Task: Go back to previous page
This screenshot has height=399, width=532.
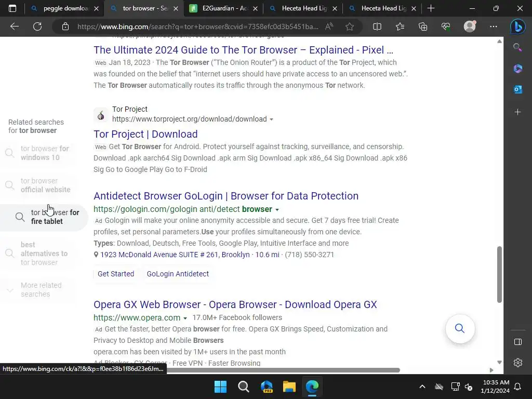Action: pos(14,26)
